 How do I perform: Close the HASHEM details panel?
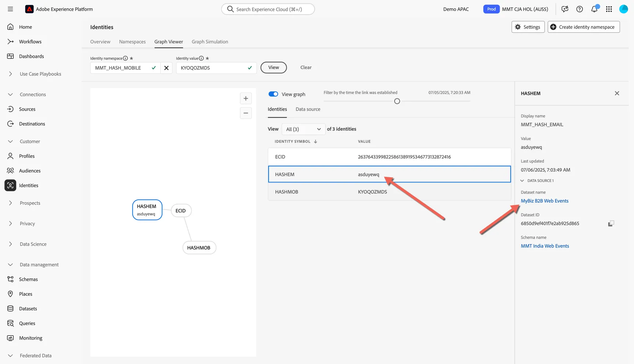coord(617,93)
